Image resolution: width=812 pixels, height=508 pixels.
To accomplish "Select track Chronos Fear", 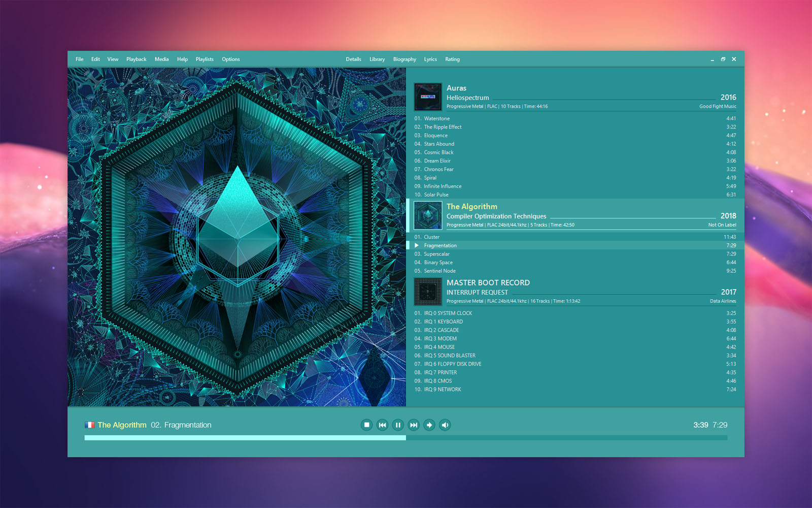I will (575, 169).
